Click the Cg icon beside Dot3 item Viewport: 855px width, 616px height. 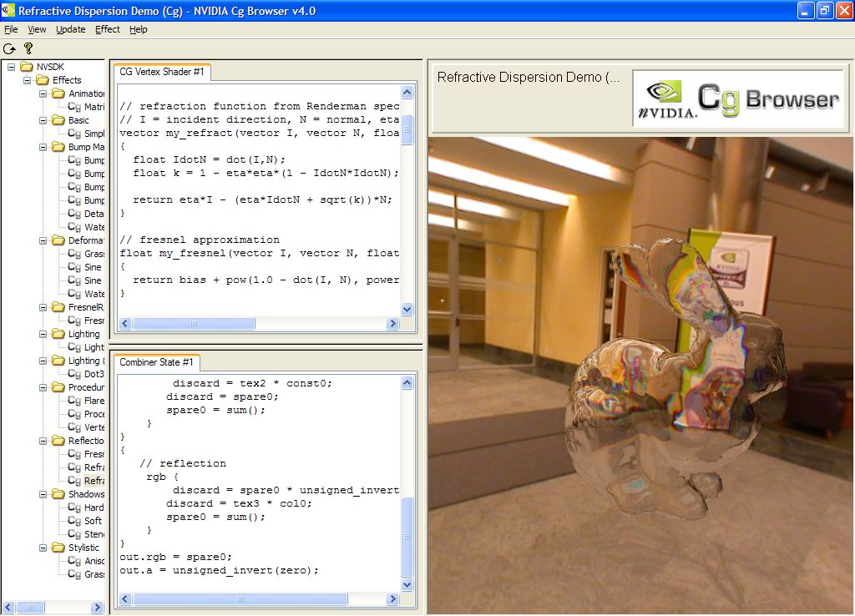click(74, 375)
